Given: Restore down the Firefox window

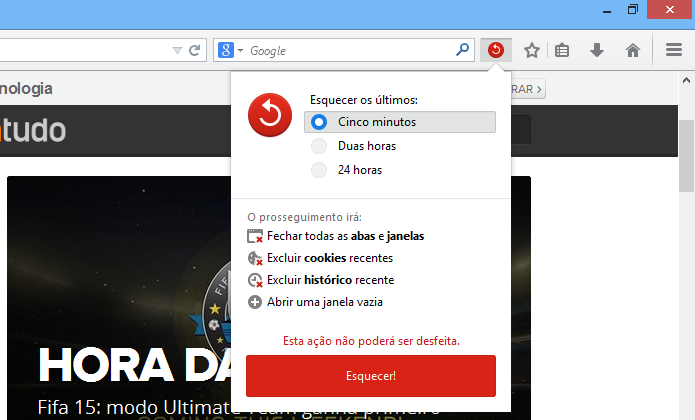Looking at the screenshot, I should 633,9.
